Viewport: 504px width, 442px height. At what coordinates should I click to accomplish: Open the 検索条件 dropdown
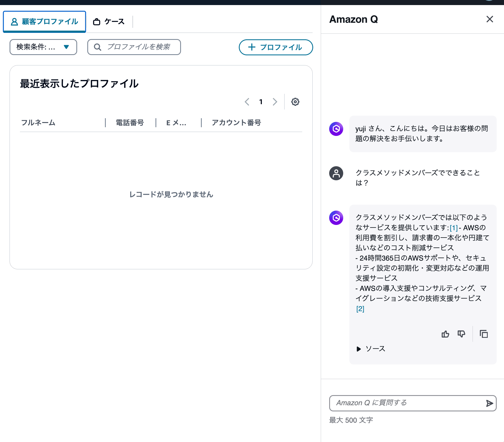43,47
